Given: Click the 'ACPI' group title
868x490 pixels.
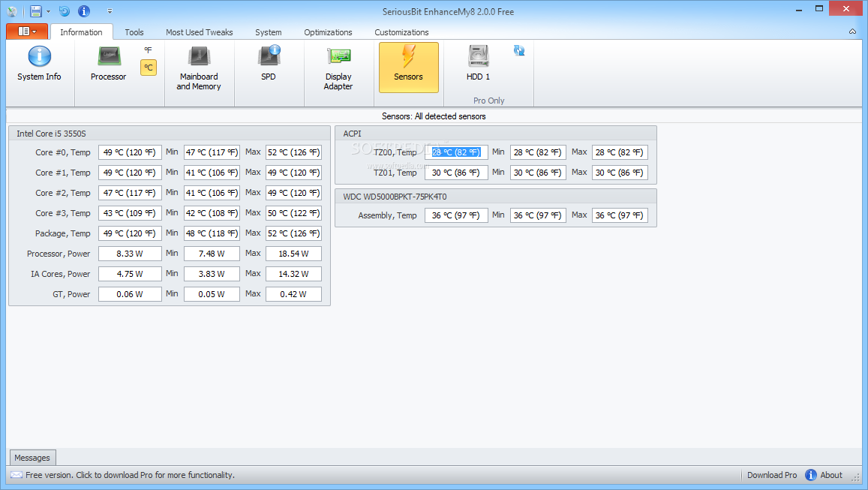Looking at the screenshot, I should pyautogui.click(x=352, y=134).
